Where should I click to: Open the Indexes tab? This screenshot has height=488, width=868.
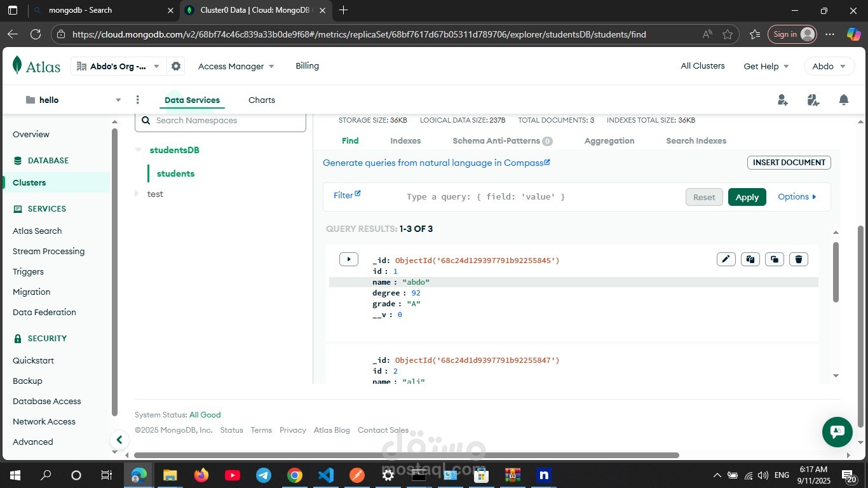click(x=405, y=140)
